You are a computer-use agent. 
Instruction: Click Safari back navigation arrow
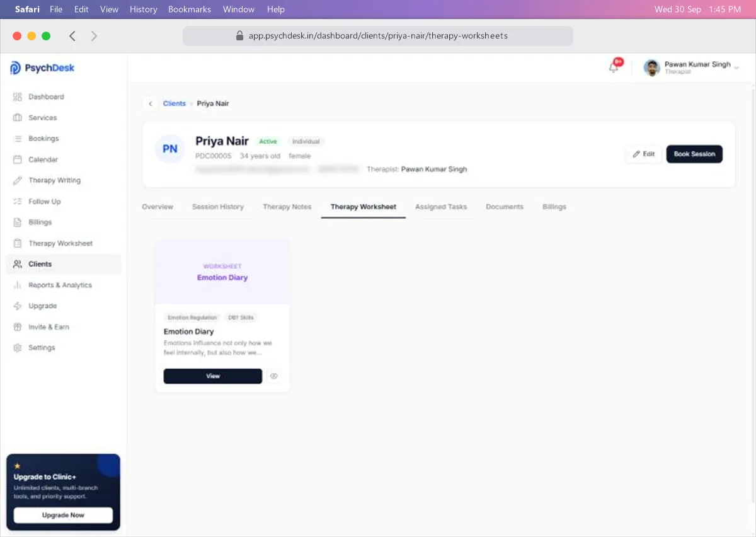coord(72,36)
